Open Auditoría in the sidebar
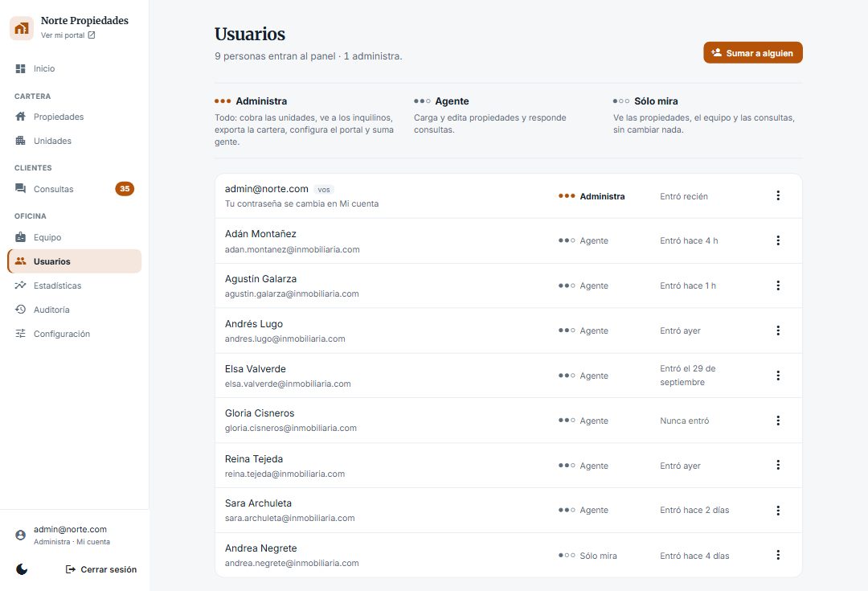 point(74,310)
